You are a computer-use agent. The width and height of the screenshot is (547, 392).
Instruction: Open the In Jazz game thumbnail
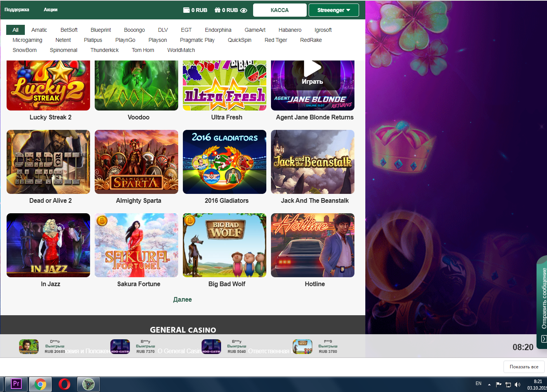pos(48,245)
